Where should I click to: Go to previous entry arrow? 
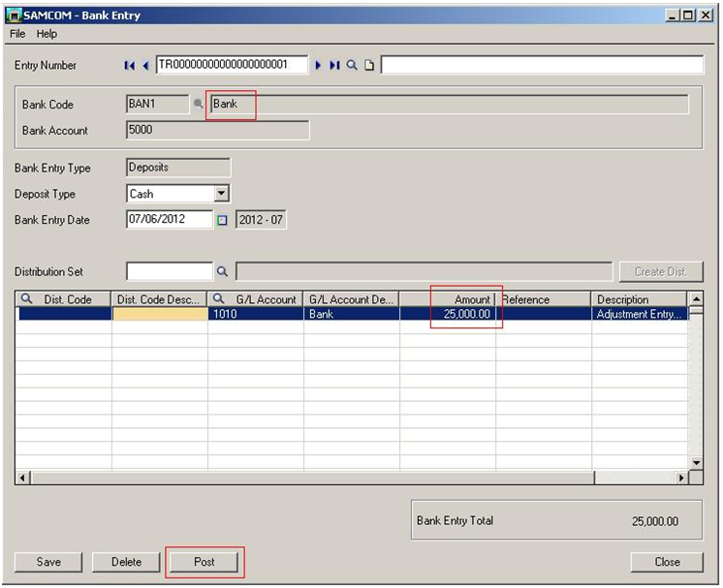pos(145,66)
